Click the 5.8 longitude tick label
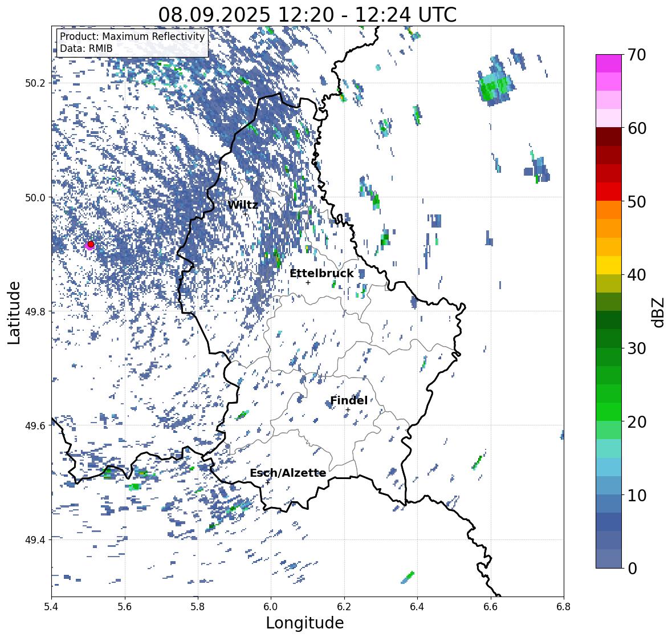 [198, 607]
